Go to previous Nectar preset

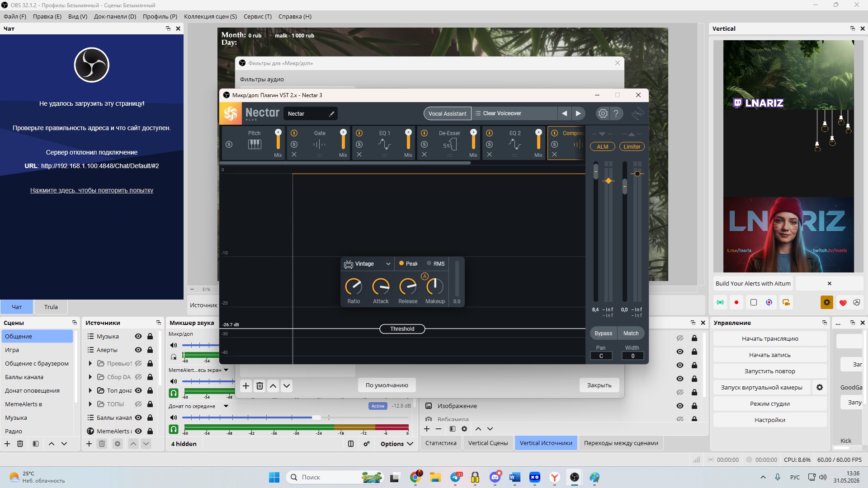point(564,113)
